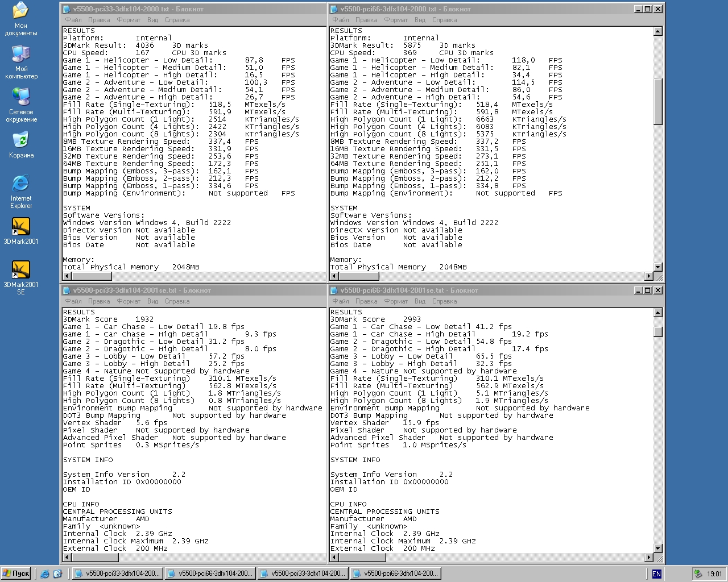Image resolution: width=728 pixels, height=582 pixels.
Task: Activate the v5500-pci33-3dfx104-2000.txt title bar
Action: tap(193, 9)
